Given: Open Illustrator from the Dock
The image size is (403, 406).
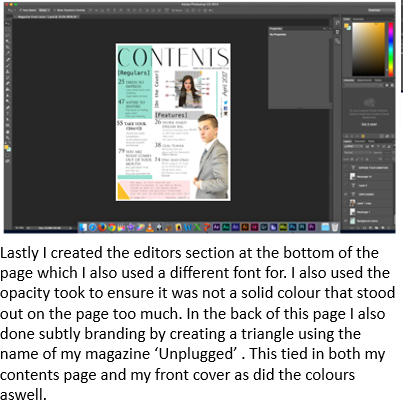Looking at the screenshot, I should point(245,227).
